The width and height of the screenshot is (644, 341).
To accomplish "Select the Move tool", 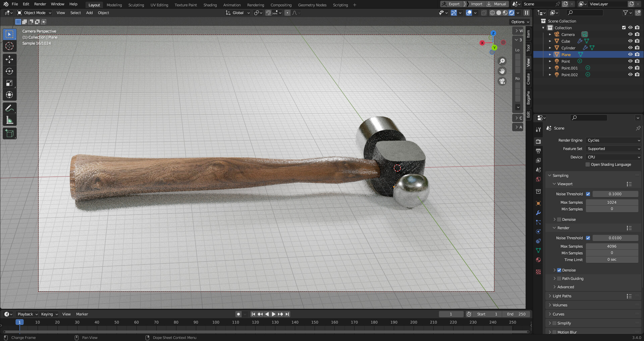I will pos(9,59).
